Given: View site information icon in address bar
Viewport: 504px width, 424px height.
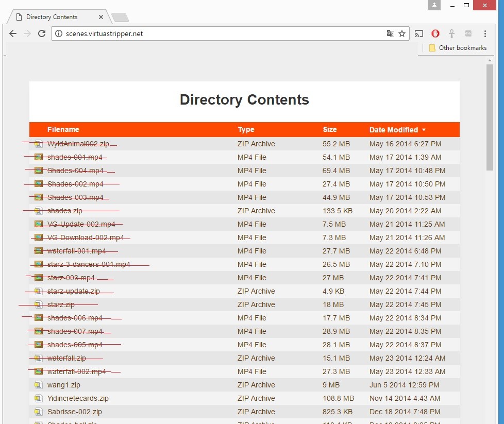Looking at the screenshot, I should (x=59, y=34).
